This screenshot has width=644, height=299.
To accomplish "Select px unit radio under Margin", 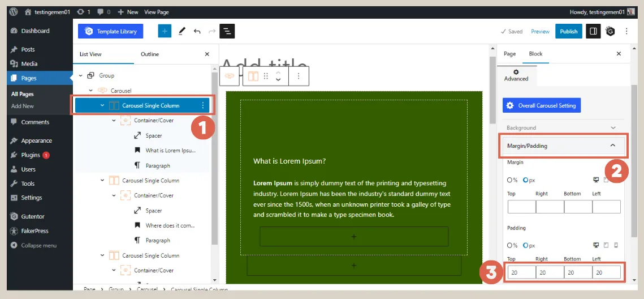I will click(x=526, y=180).
